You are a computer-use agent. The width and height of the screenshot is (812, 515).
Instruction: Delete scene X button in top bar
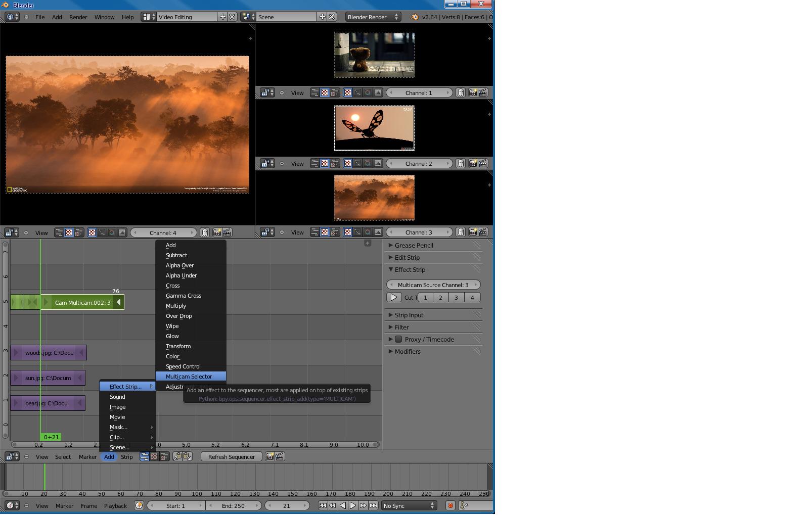(x=332, y=17)
